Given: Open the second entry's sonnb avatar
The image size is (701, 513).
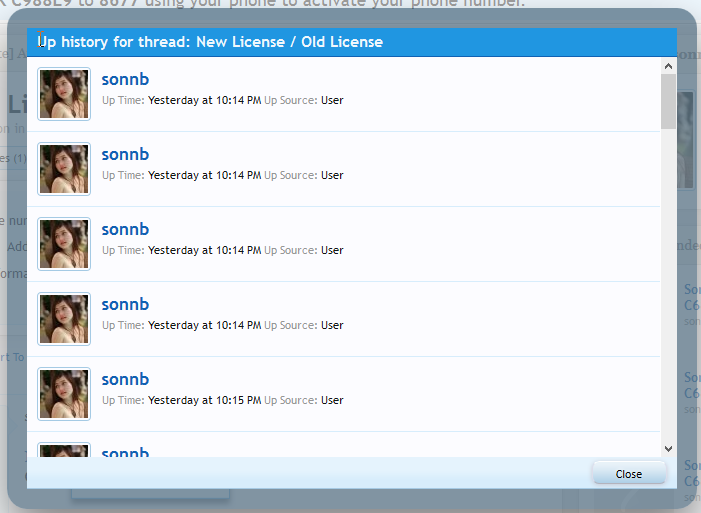Looking at the screenshot, I should (x=64, y=169).
